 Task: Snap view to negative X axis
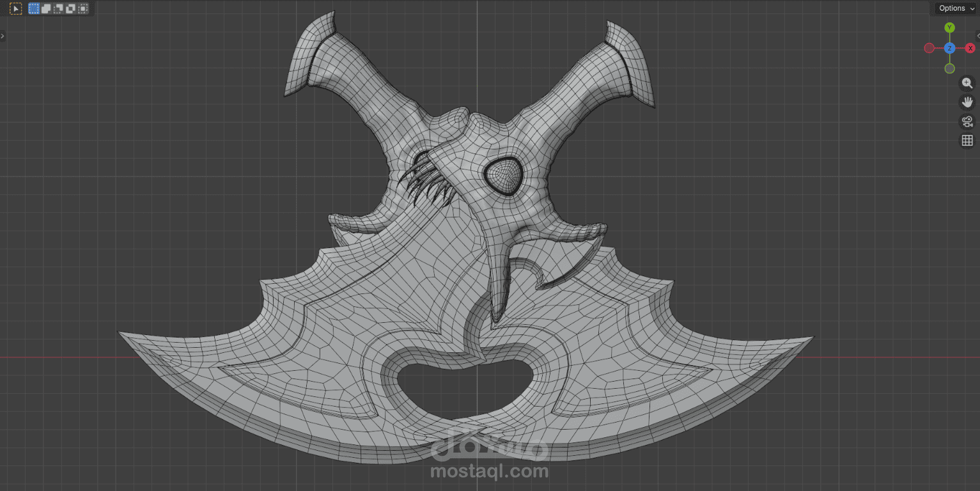pos(929,48)
